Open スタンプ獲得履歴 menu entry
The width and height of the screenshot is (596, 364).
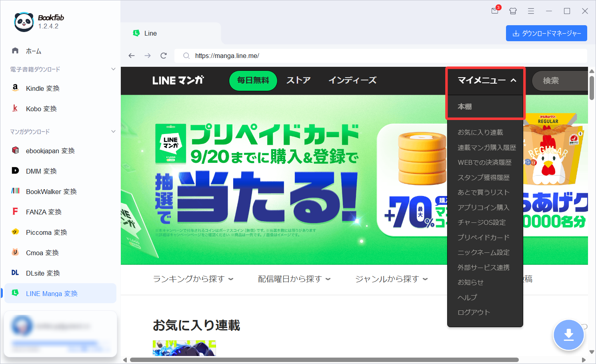484,178
